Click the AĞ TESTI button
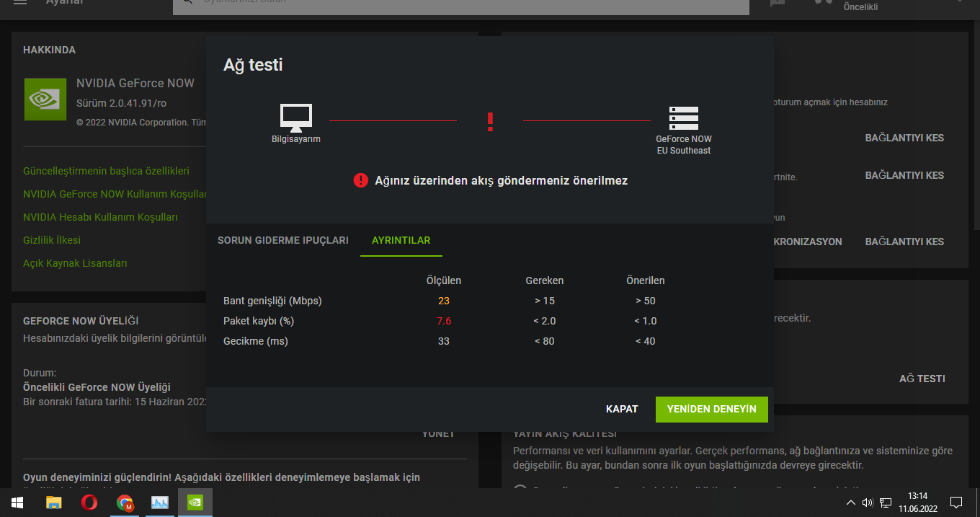This screenshot has width=980, height=517. (x=922, y=379)
